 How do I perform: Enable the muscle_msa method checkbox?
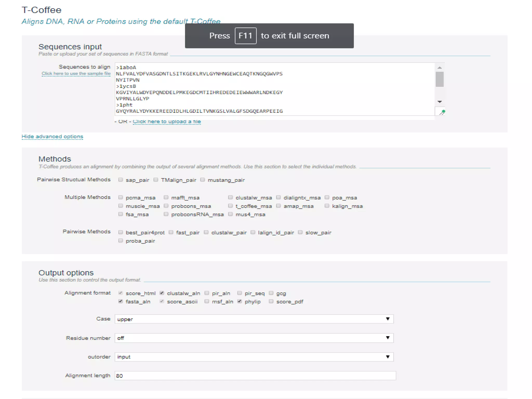tap(121, 206)
